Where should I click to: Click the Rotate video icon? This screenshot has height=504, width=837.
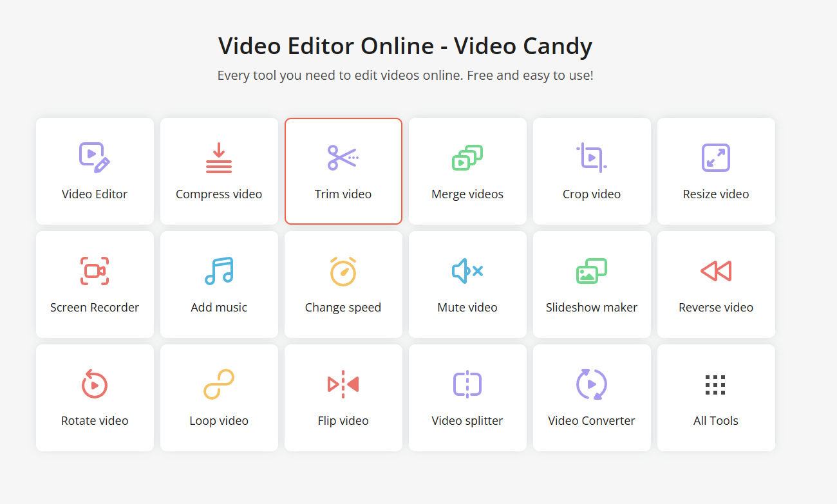(x=95, y=384)
